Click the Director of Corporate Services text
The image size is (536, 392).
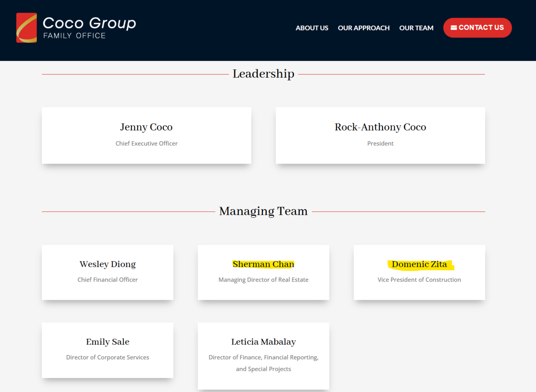108,357
